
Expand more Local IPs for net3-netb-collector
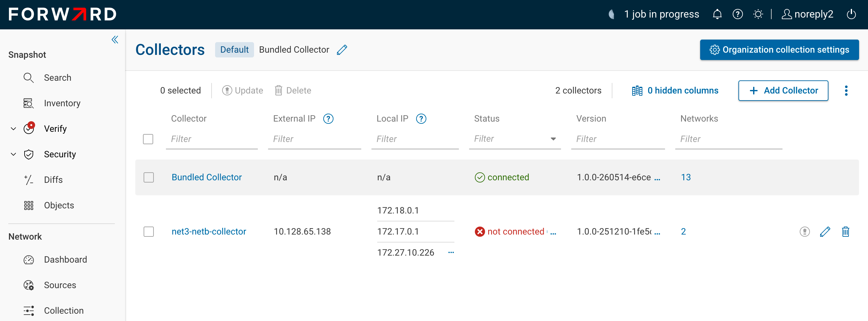(451, 252)
